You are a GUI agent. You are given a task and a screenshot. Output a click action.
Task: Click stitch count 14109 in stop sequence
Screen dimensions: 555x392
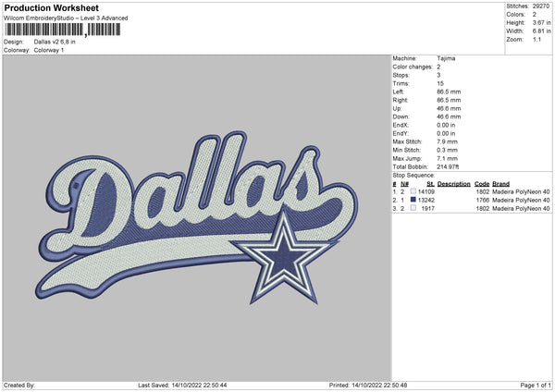(426, 191)
